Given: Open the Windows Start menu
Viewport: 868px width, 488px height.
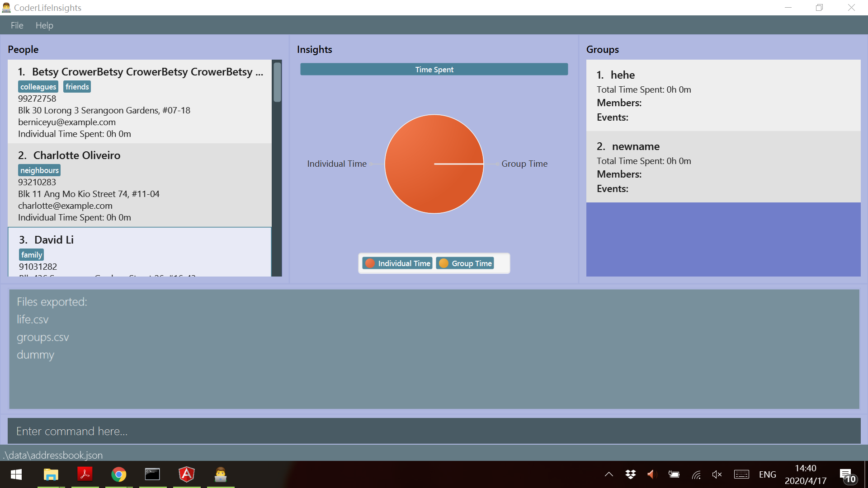Looking at the screenshot, I should 16,474.
